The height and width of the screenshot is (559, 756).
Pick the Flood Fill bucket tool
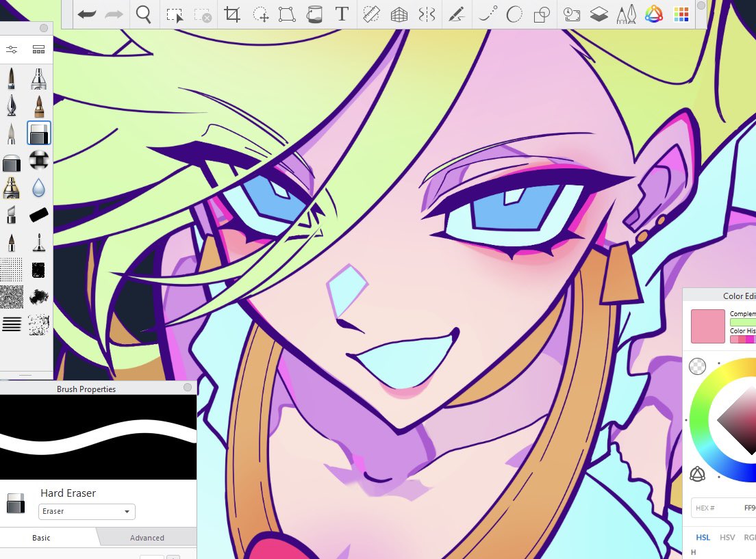click(x=314, y=14)
